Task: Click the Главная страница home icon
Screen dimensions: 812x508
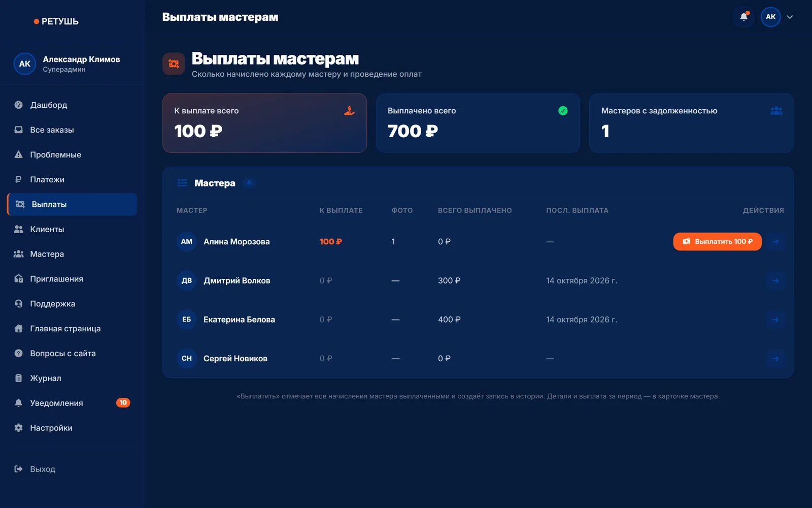Action: click(x=19, y=329)
